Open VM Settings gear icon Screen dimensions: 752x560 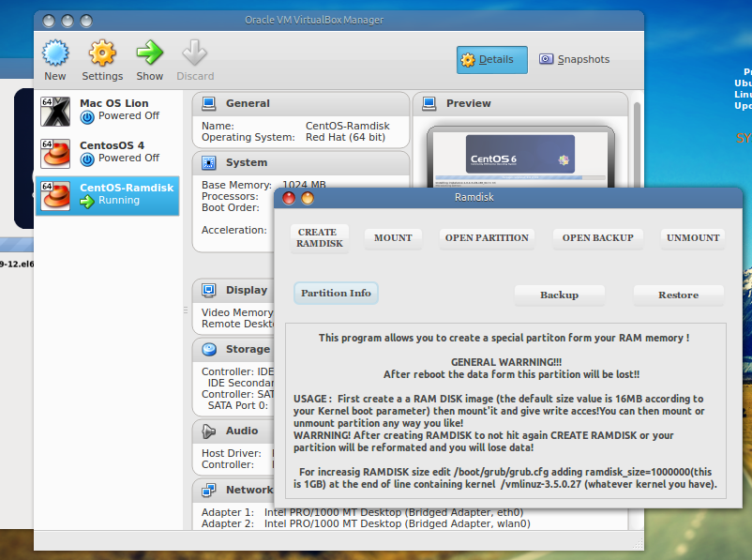click(102, 53)
